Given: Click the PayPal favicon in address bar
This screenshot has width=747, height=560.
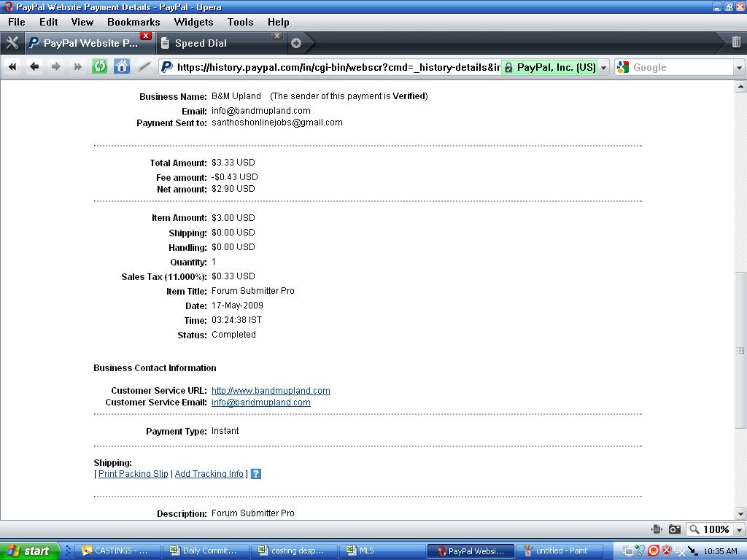Looking at the screenshot, I should pos(166,67).
